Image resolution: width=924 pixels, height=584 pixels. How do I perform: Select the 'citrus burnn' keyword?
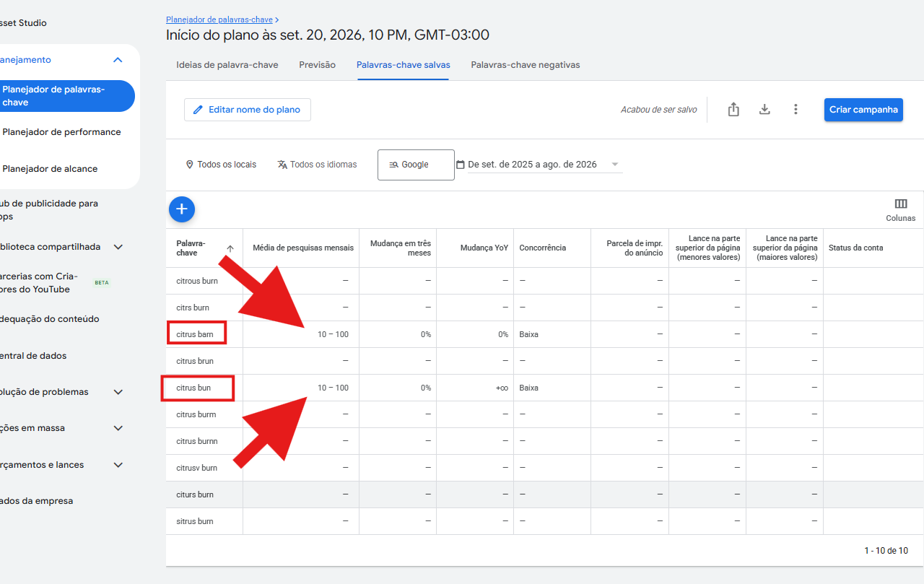click(197, 441)
